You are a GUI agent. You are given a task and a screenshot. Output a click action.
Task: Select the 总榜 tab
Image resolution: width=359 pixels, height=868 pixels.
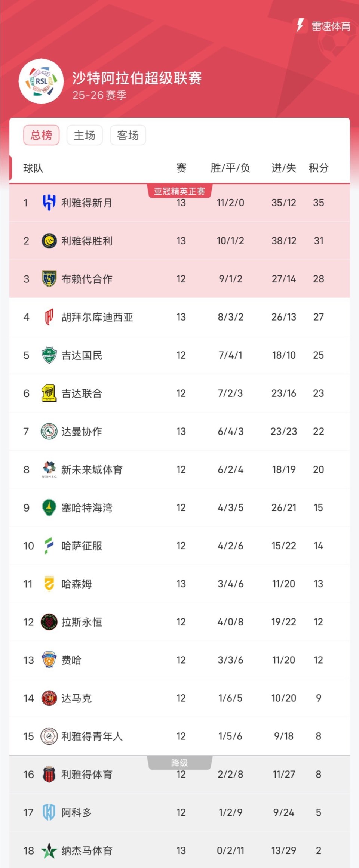click(x=41, y=135)
